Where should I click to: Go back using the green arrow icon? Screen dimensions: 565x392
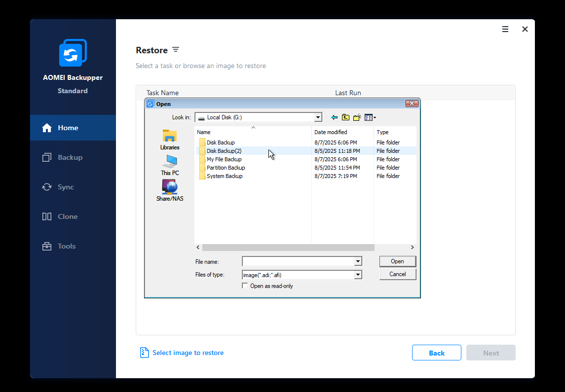coord(335,117)
